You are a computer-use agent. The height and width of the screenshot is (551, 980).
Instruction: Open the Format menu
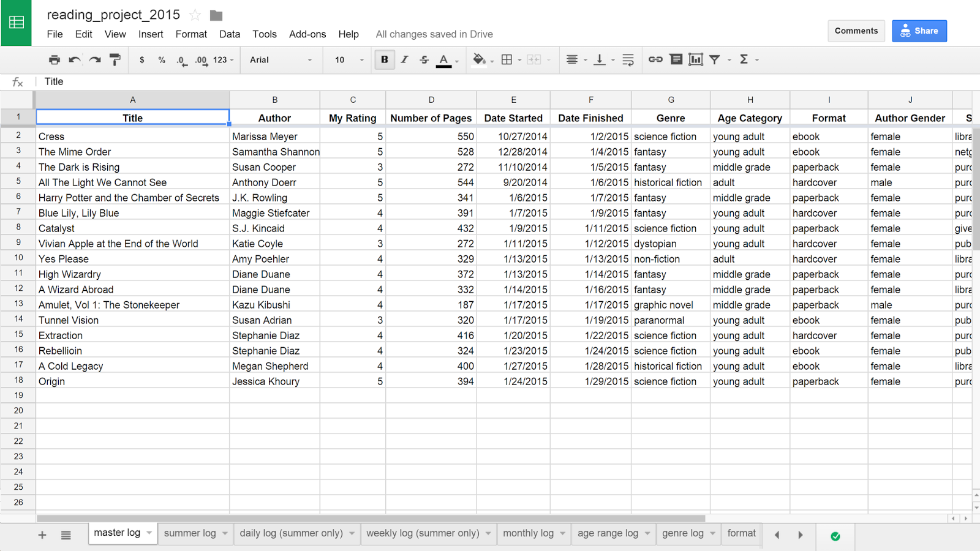click(191, 34)
